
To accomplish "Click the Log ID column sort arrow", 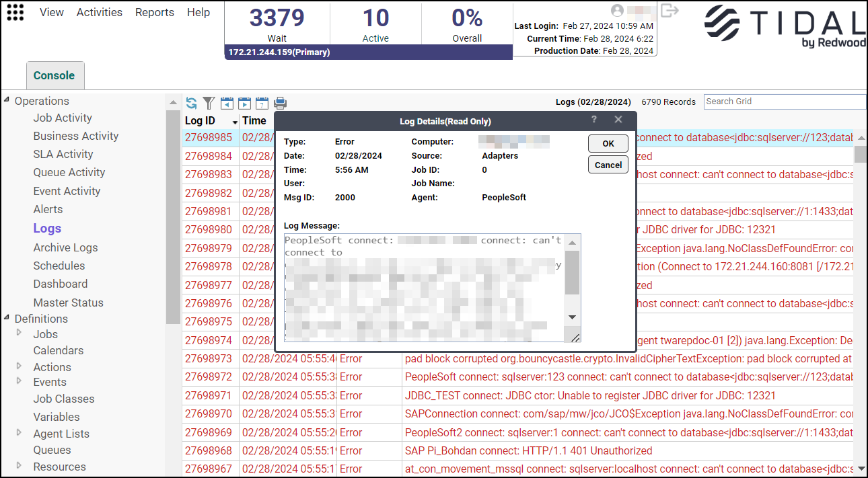I will point(235,122).
